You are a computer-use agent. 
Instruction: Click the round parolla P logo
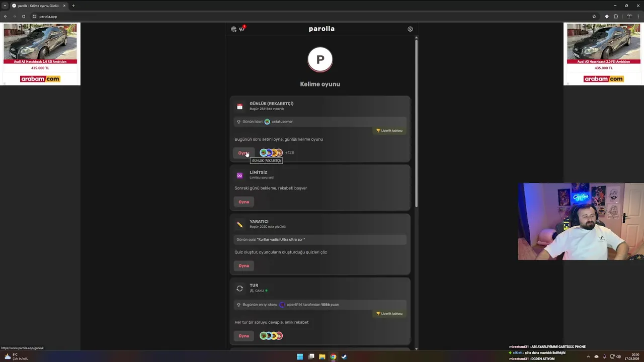tap(320, 60)
